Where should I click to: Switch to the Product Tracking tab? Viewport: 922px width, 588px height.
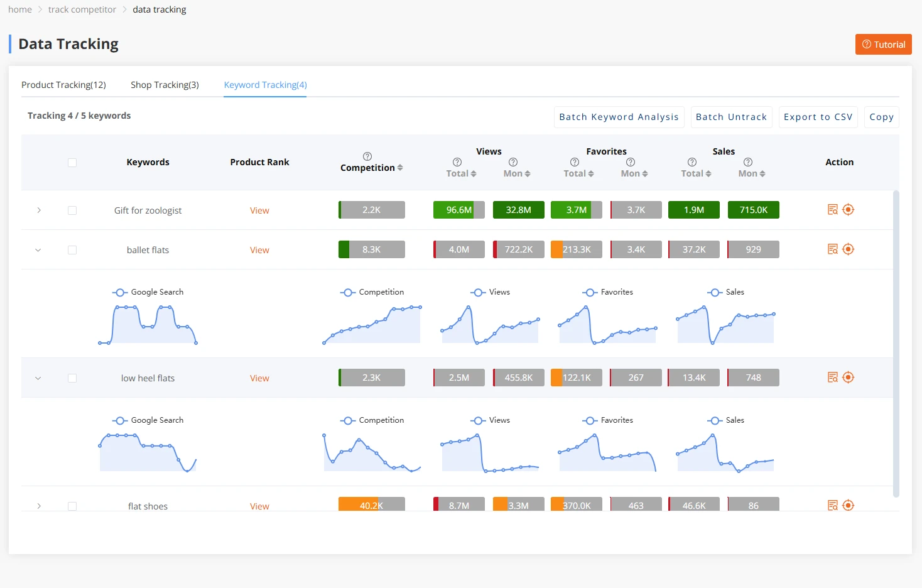63,84
